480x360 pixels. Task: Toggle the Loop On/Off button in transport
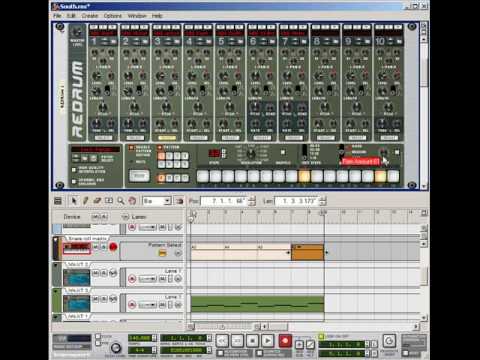pyautogui.click(x=321, y=337)
